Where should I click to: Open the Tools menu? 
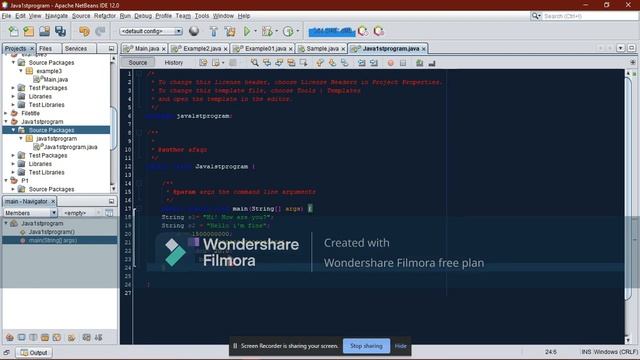coord(202,16)
